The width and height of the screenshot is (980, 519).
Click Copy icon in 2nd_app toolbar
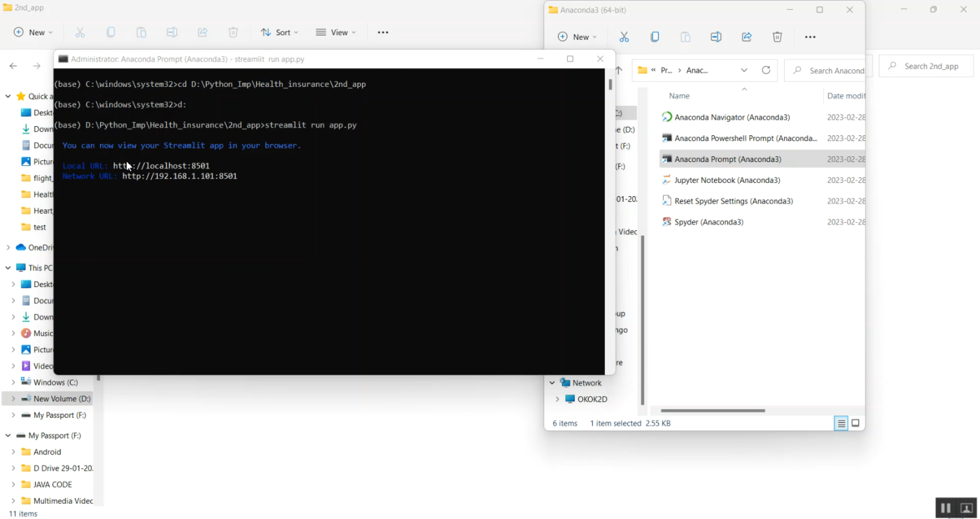point(111,33)
